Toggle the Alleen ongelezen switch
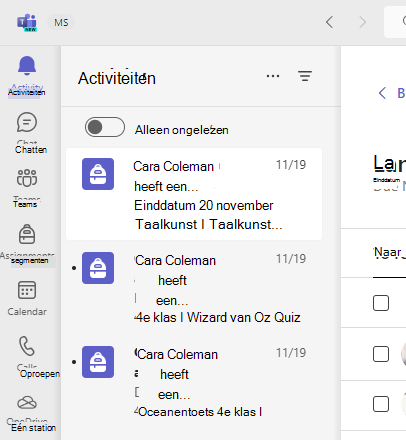The width and height of the screenshot is (406, 440). [x=105, y=127]
